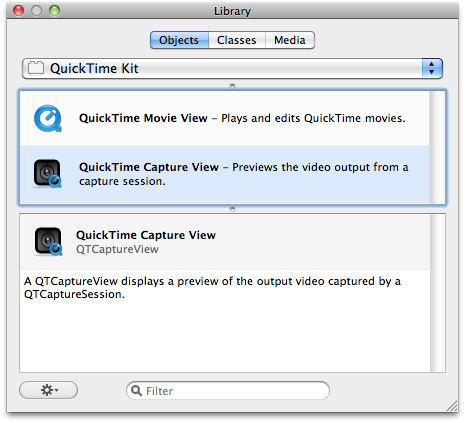This screenshot has height=423, width=465.
Task: Click the QuickTime Capture View camera icon in list
Action: pos(48,173)
